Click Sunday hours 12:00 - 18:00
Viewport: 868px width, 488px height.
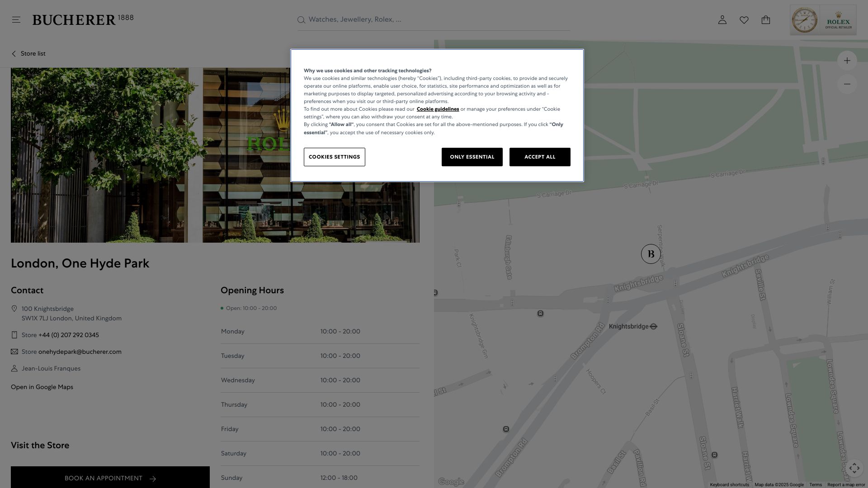[339, 478]
